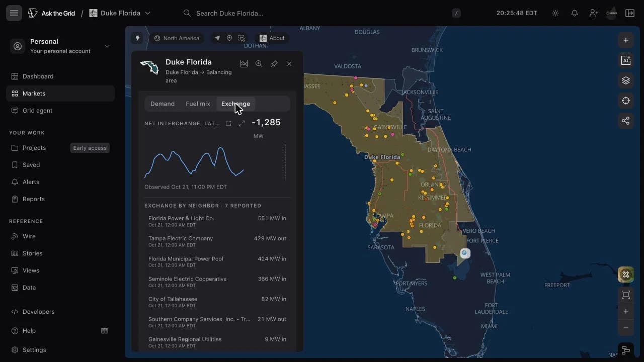
Task: Click the exit panel icon in top bar
Action: [x=630, y=13]
